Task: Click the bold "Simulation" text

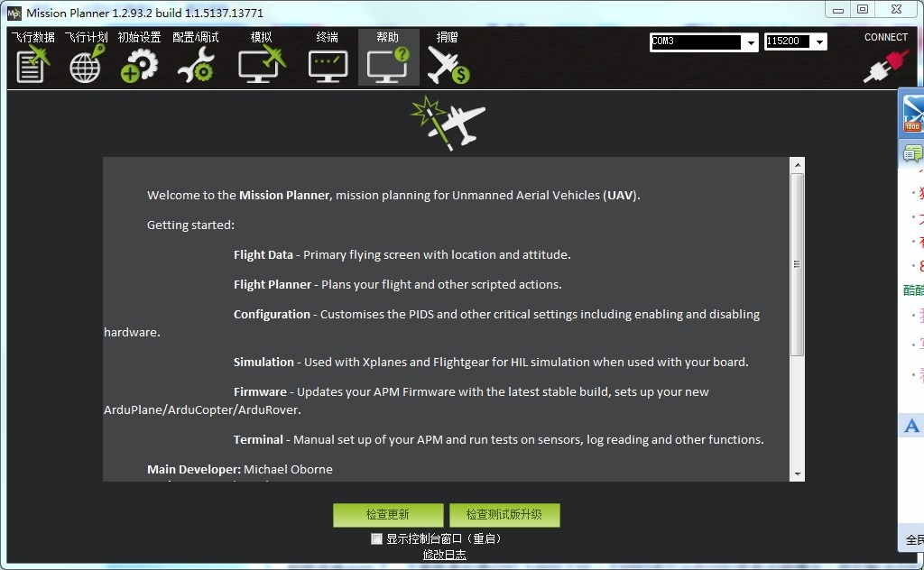Action: click(263, 363)
